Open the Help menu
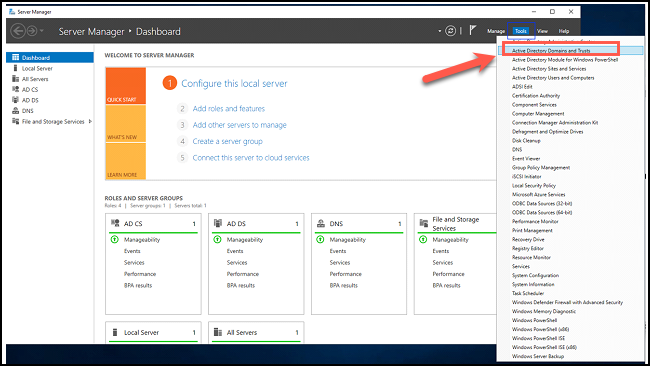This screenshot has width=650, height=366. 563,31
